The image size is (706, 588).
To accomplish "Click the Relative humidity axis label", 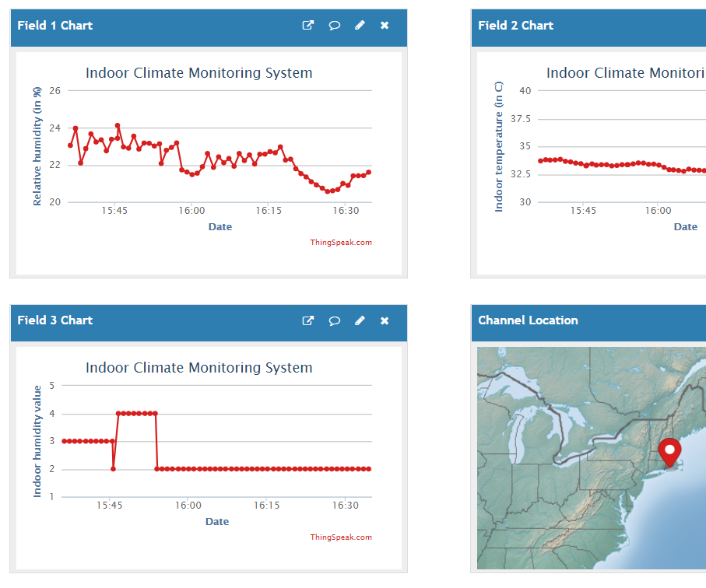I will [37, 146].
